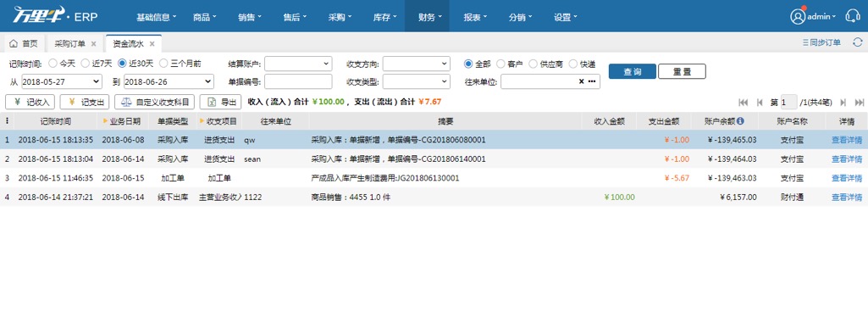Open the 结算账户 dropdown
This screenshot has width=868, height=312.
coord(298,64)
